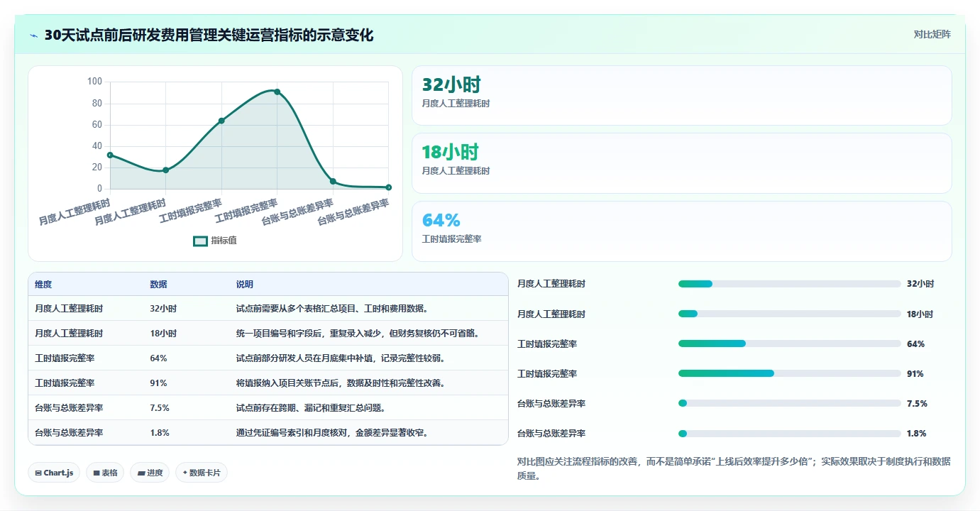Click the note starting 通过凭证编号索引和月度核对
Viewport: 980px width, 511px height.
tap(334, 433)
